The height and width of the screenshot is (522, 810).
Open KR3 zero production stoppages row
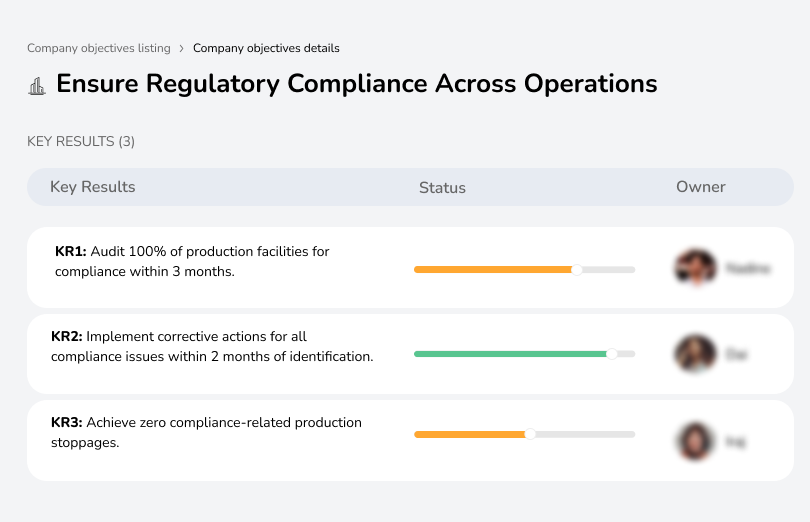pyautogui.click(x=410, y=440)
